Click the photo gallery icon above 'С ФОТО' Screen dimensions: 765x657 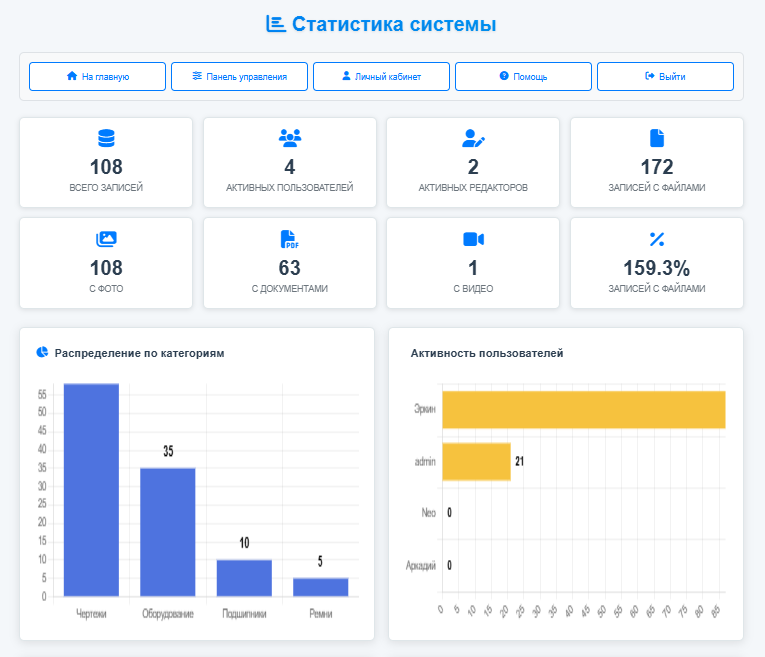click(106, 239)
